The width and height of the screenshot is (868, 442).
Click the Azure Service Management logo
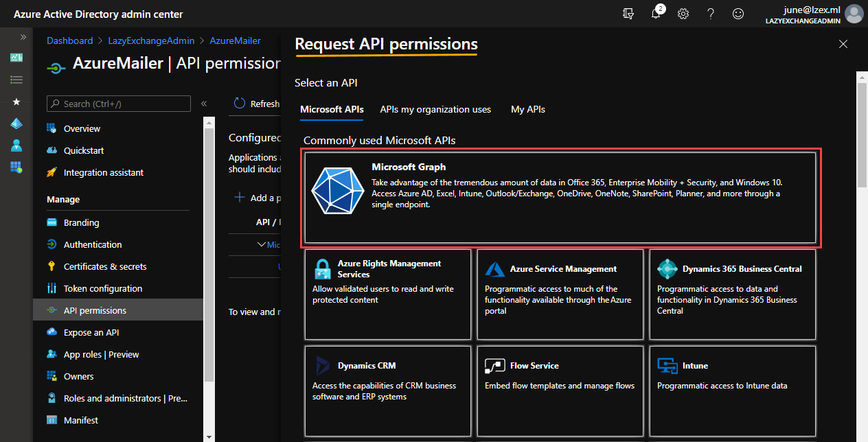pyautogui.click(x=494, y=268)
